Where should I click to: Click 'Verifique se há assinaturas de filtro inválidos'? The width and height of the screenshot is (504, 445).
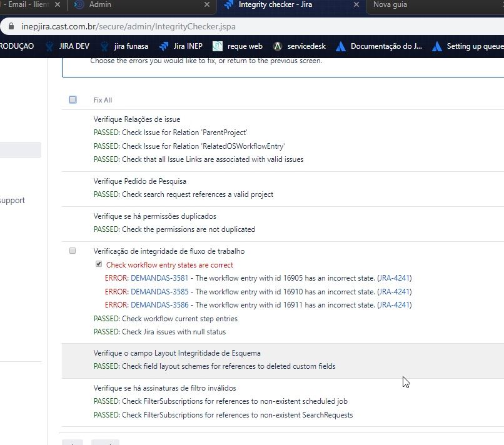[164, 388]
